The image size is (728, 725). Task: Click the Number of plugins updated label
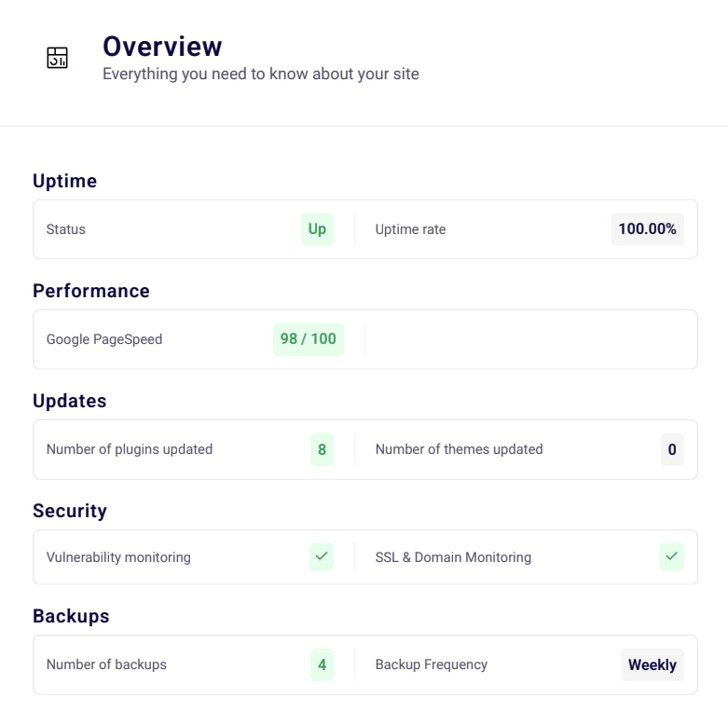(130, 449)
